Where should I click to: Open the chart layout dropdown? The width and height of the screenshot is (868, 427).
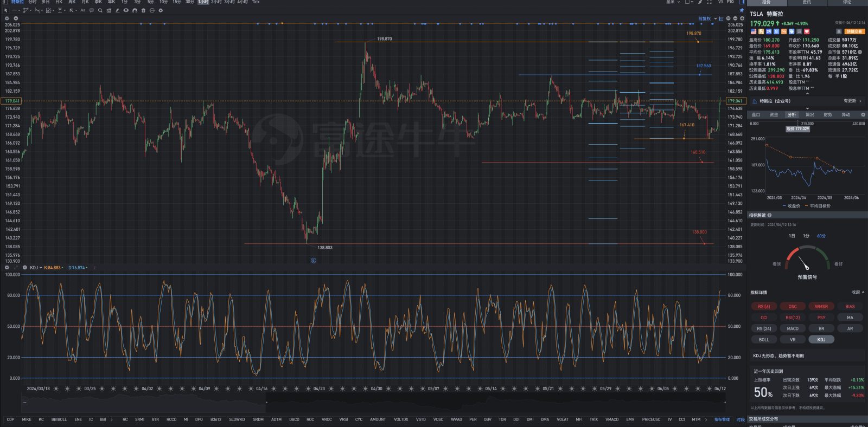pyautogui.click(x=690, y=2)
